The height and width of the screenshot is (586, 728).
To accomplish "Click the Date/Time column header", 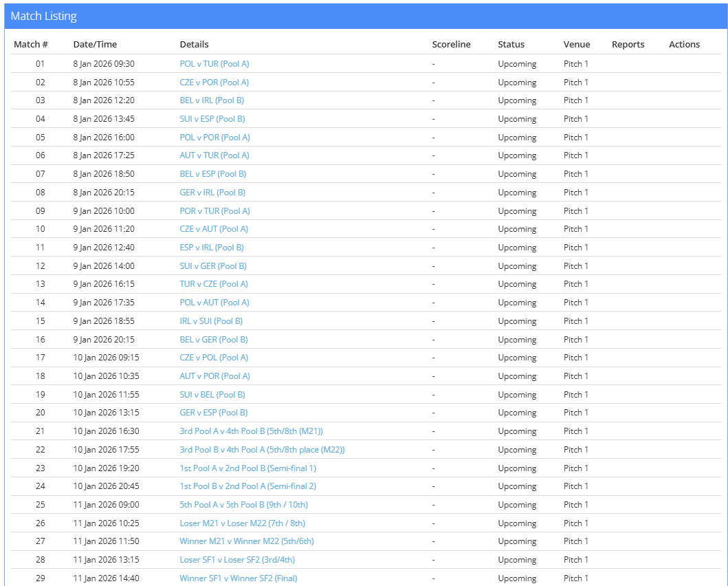I will (95, 45).
